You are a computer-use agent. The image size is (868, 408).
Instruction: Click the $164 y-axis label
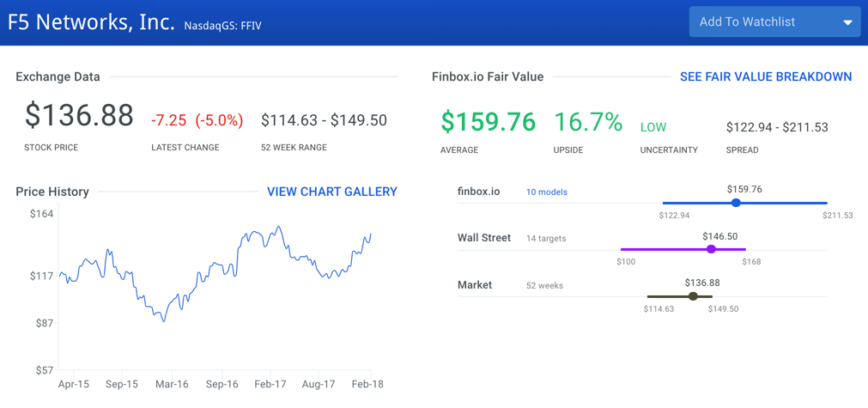(41, 213)
